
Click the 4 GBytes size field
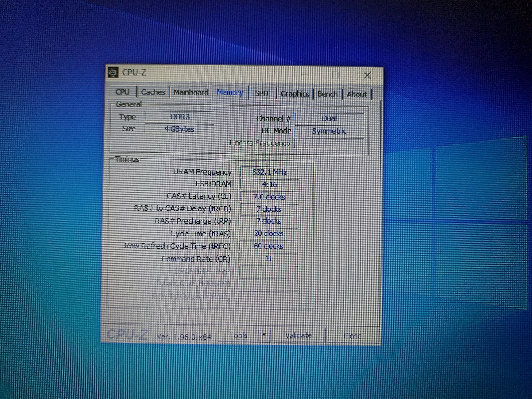click(179, 129)
